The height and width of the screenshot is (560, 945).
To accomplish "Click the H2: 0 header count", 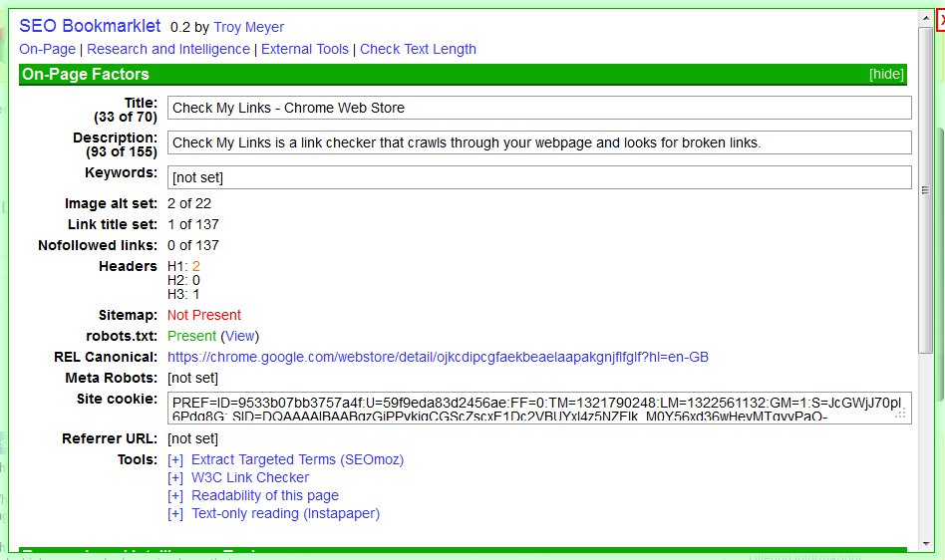I will (183, 281).
